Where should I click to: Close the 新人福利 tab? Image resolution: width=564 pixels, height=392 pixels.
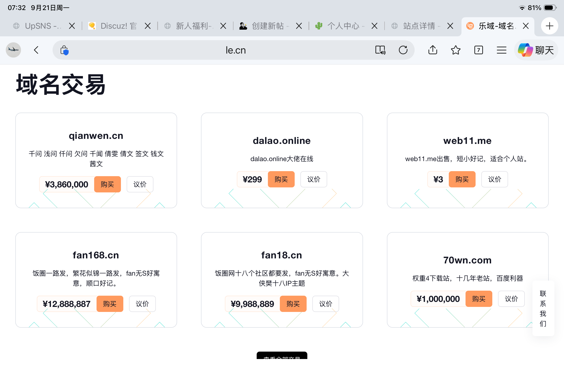coord(223,26)
